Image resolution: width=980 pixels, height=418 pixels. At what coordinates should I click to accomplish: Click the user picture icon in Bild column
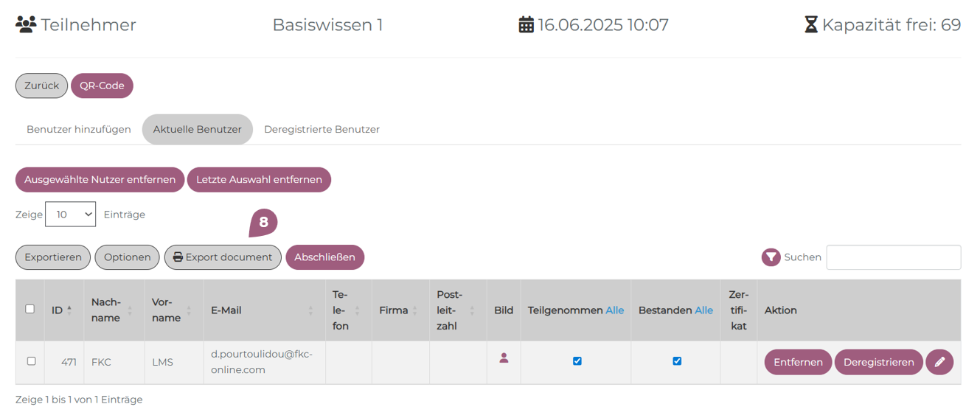tap(504, 358)
